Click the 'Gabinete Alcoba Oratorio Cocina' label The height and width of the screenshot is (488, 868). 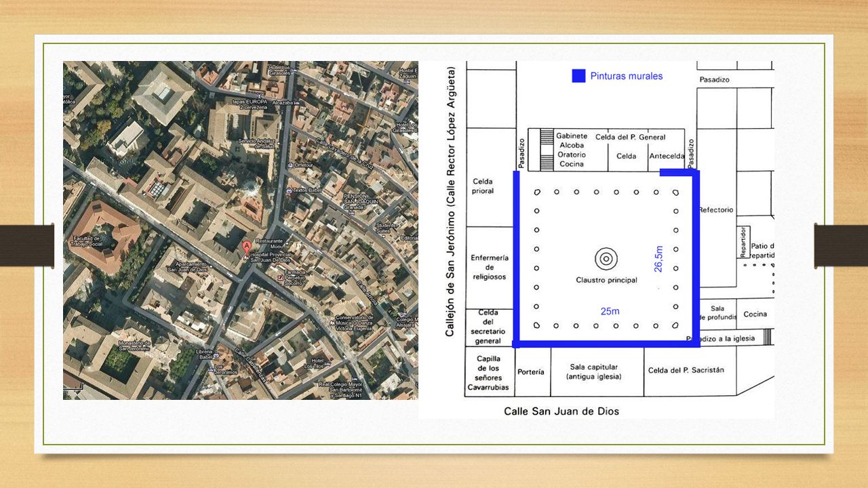point(572,150)
